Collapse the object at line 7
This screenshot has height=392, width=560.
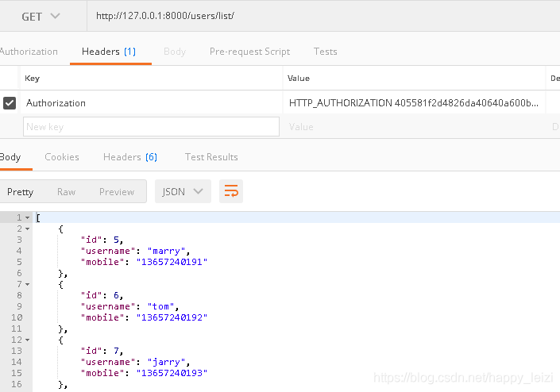click(28, 283)
